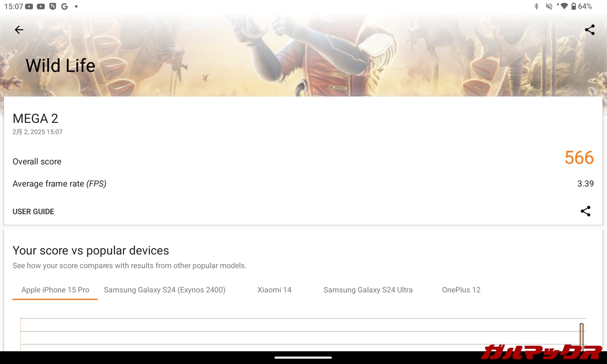
Task: Tap the orange bar in the comparison chart
Action: (x=581, y=337)
